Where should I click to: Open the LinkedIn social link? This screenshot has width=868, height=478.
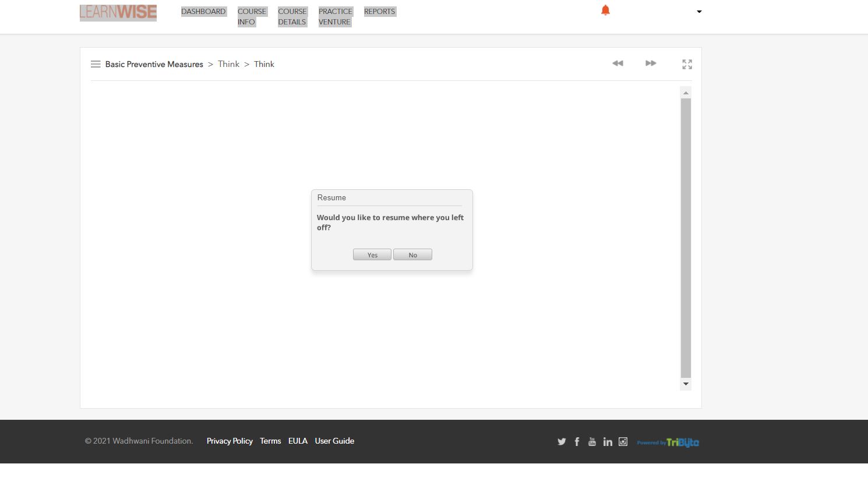(608, 441)
